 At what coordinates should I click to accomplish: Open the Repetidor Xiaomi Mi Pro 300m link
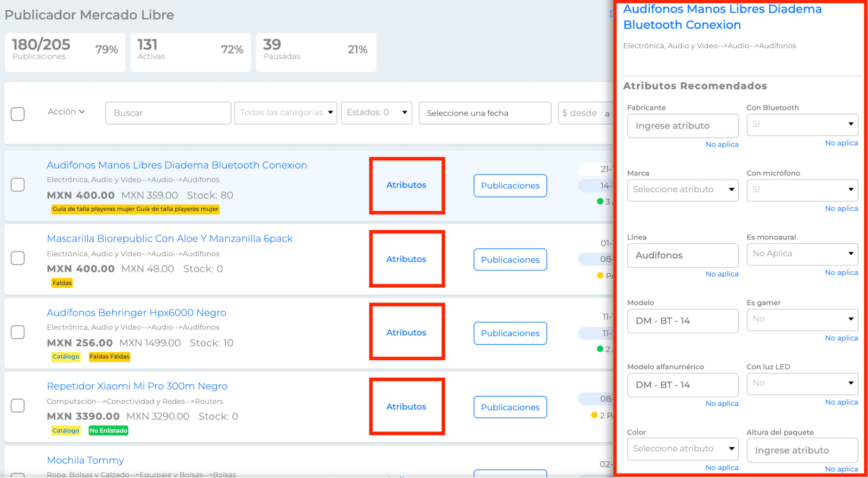[x=137, y=386]
